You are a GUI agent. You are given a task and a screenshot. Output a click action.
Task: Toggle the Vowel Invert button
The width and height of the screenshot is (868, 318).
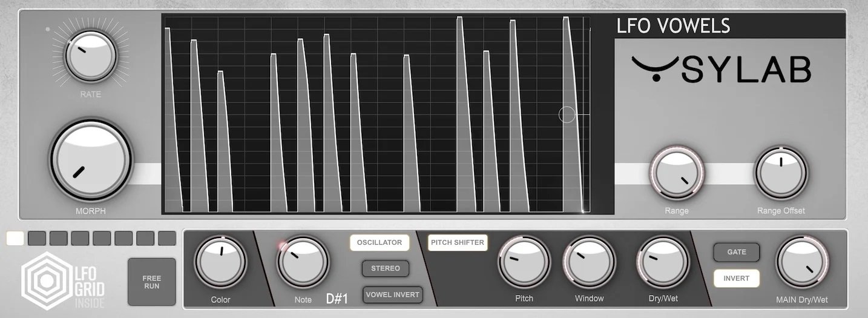coord(392,295)
